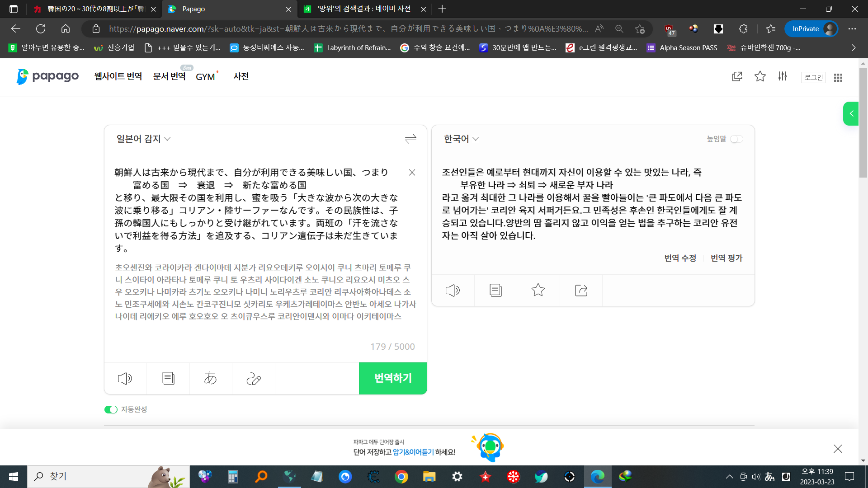Screen dimensions: 868x488
Task: Open the 한국어 target language dropdown
Action: (461, 139)
